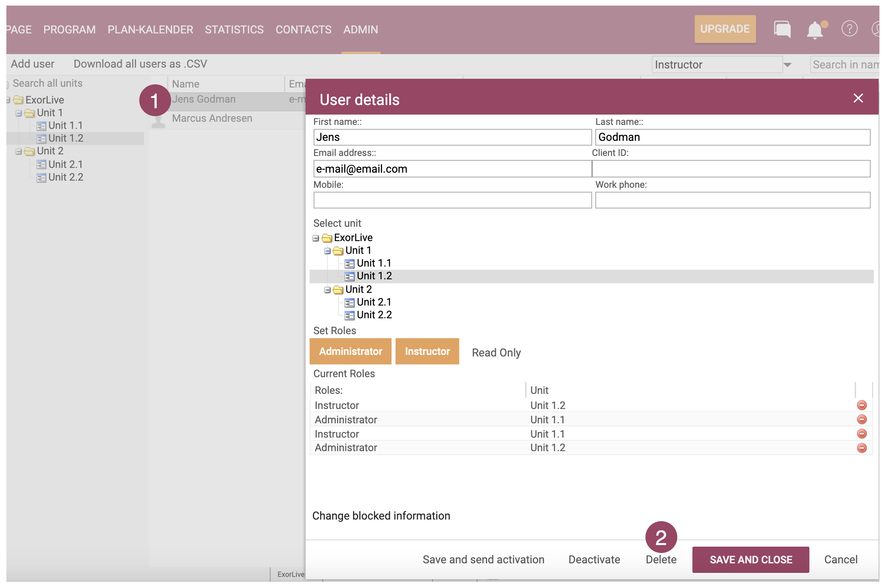
Task: Click the Search in name field
Action: tap(845, 64)
